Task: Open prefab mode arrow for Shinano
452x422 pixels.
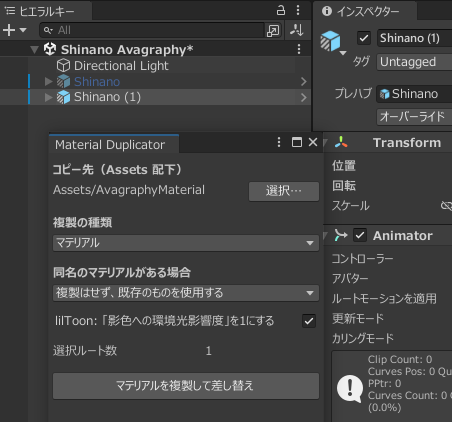Action: coord(303,81)
